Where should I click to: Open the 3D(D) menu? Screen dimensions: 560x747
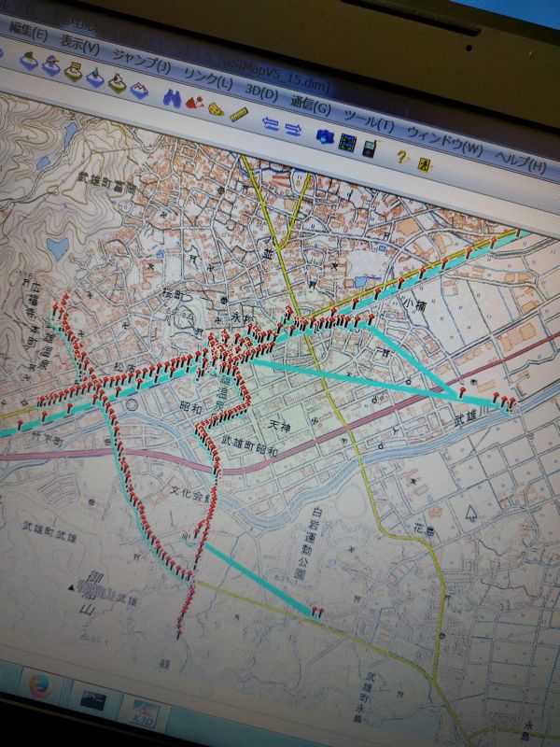pos(261,91)
